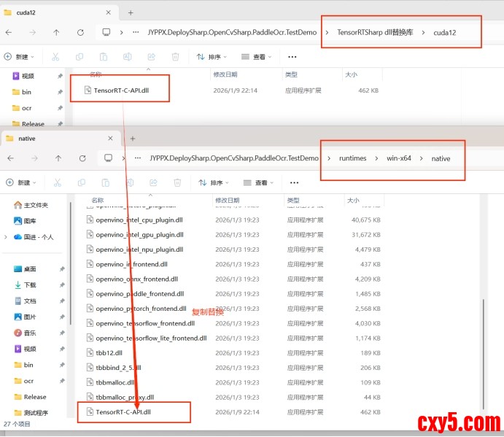Click the refresh button in native window
This screenshot has height=437, width=504.
point(81,158)
